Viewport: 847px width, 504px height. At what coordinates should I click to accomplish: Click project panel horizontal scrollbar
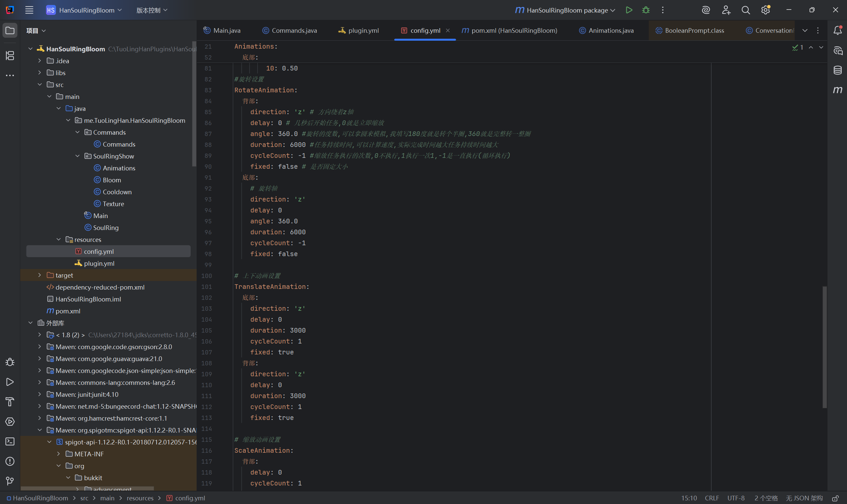pos(87,488)
